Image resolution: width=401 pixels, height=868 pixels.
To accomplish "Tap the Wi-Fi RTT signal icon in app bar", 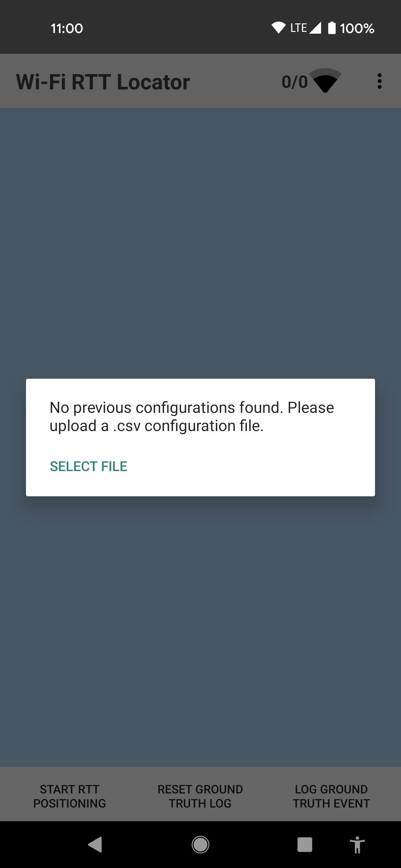I will coord(325,80).
